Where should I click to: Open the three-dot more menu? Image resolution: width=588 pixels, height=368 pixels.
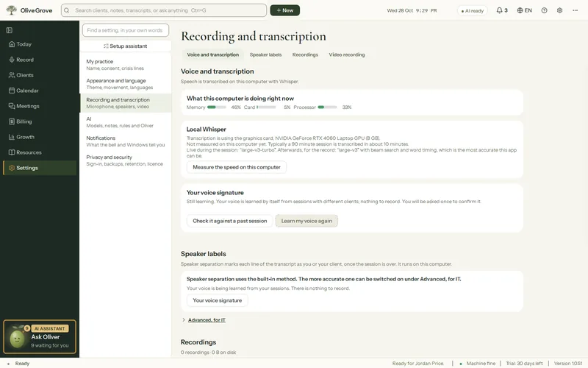point(575,10)
